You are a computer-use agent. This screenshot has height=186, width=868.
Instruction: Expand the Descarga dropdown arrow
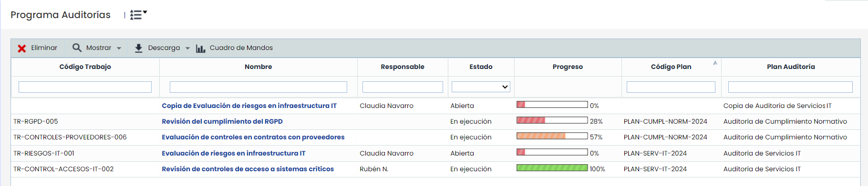tap(187, 48)
